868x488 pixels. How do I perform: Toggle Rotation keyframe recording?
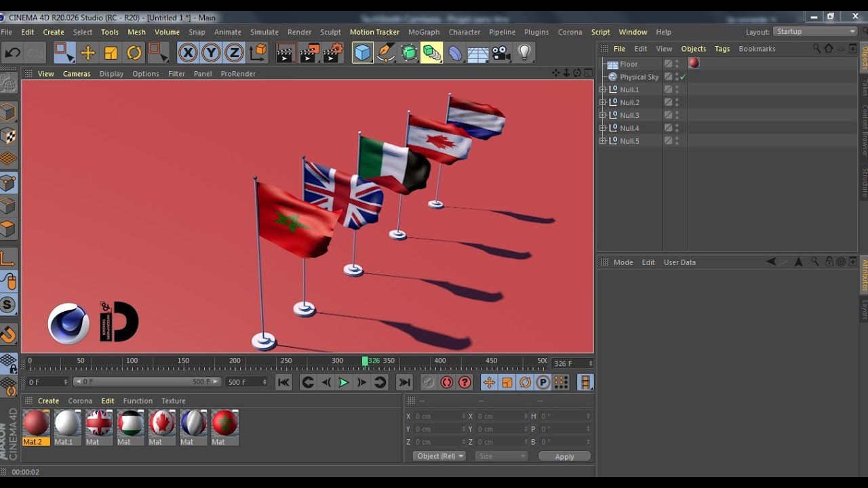[x=525, y=382]
